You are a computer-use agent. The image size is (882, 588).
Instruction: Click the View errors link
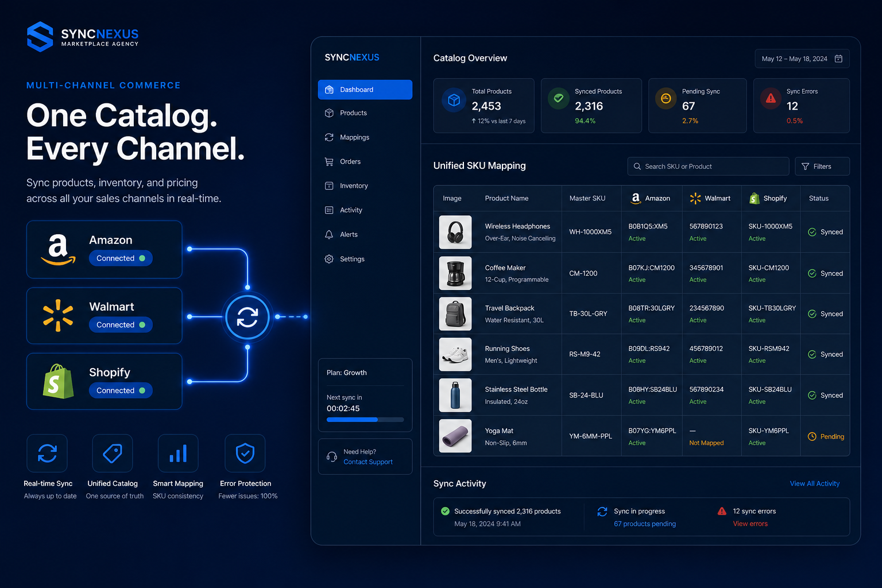[750, 524]
